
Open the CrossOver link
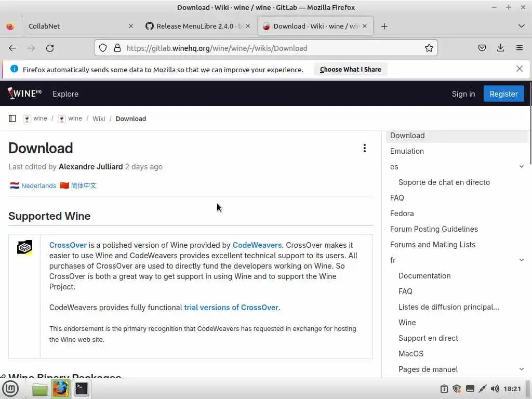coord(68,245)
